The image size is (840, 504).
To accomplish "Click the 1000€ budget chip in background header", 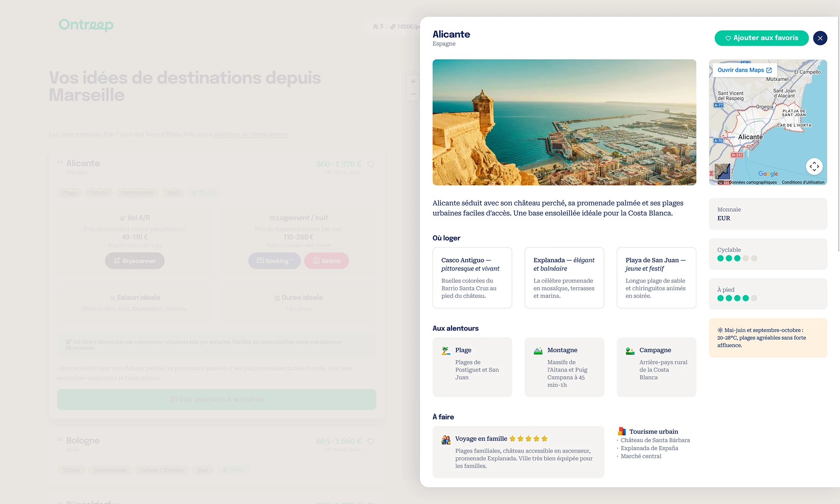I will tap(405, 26).
